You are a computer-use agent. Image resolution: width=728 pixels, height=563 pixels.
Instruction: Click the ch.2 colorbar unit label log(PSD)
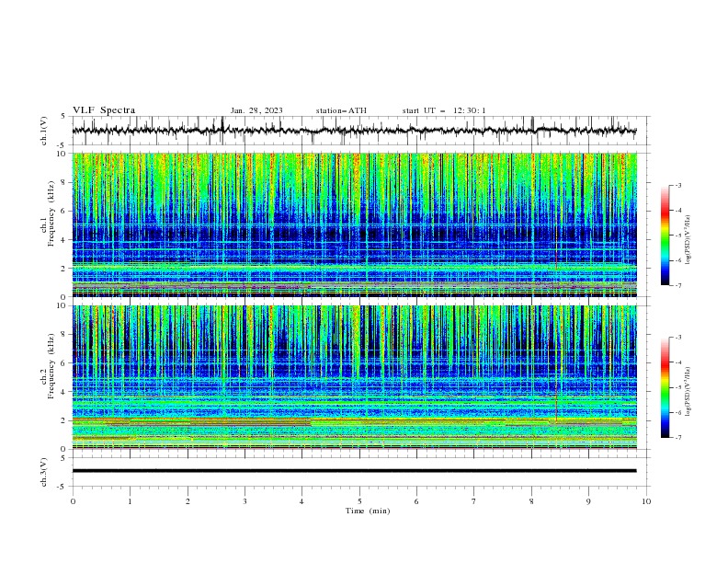click(x=688, y=391)
